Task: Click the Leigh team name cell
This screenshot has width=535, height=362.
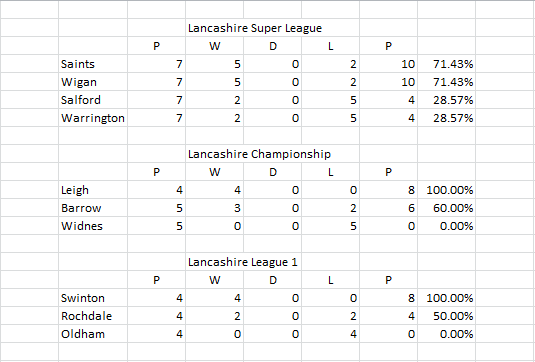Action: 93,190
